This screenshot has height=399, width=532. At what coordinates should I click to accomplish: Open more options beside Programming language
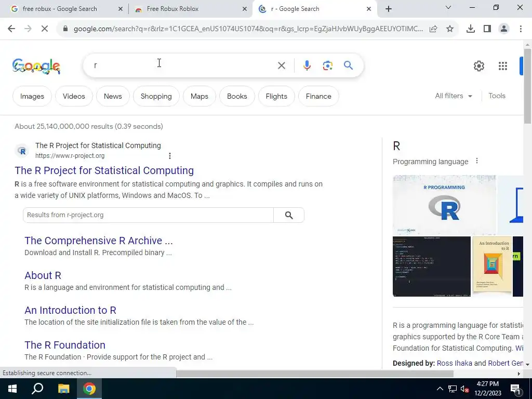click(477, 161)
